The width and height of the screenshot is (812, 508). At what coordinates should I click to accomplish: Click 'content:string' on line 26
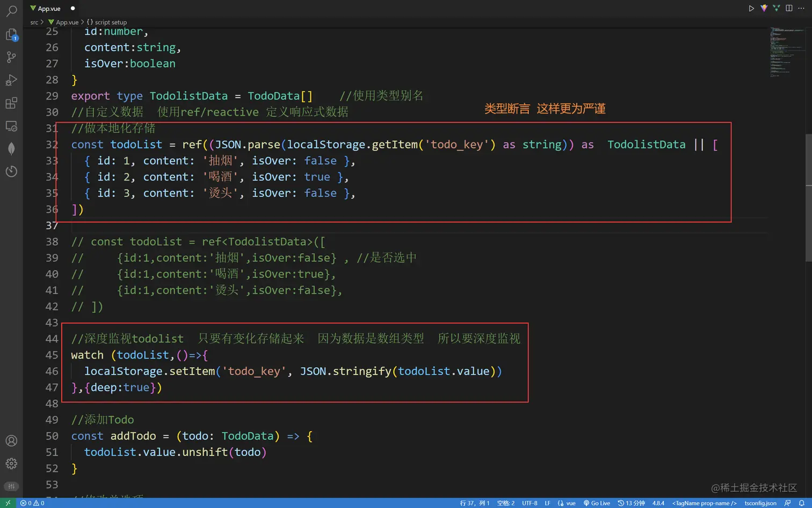point(130,47)
